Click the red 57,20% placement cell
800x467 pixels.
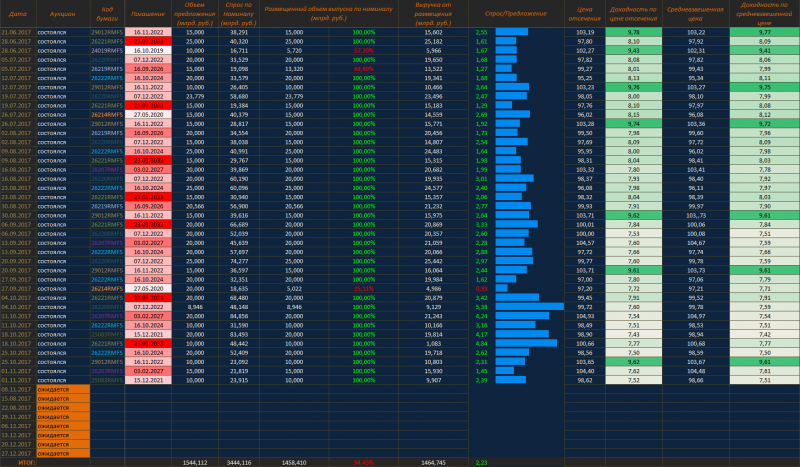coord(363,50)
